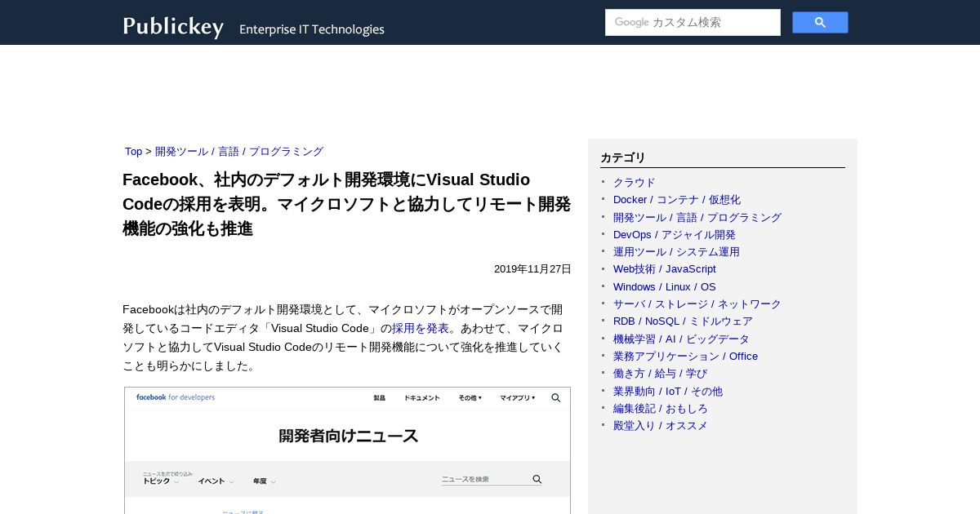Open the 業界動向 / IoT / その他 category

668,392
